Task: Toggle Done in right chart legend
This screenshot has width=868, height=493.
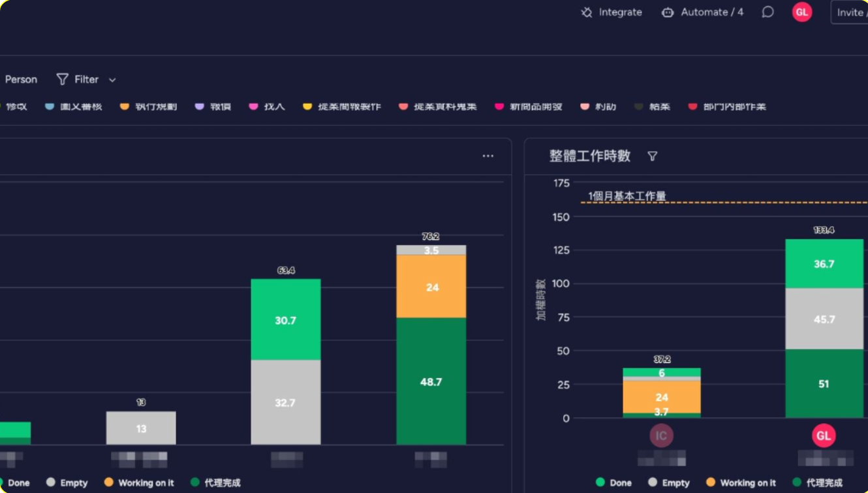Action: (x=613, y=483)
